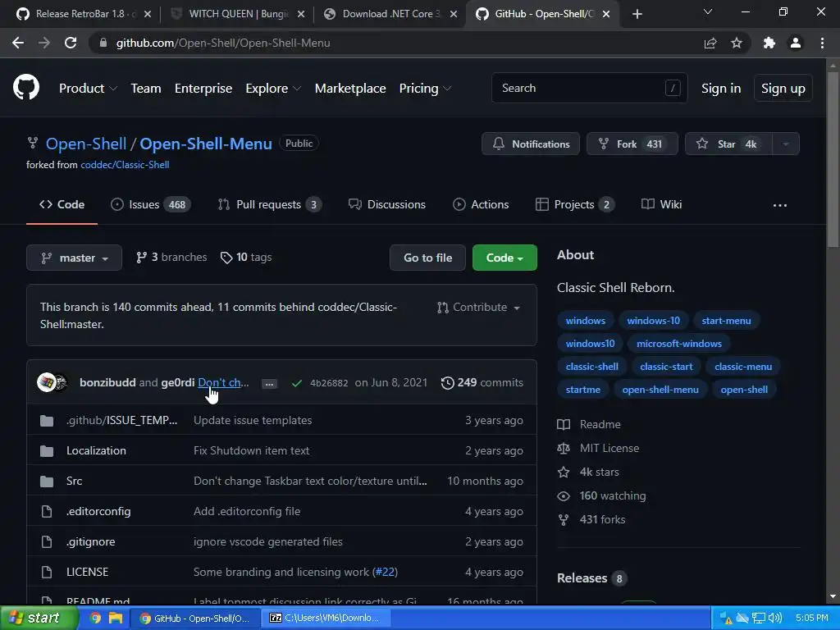840x630 pixels.
Task: Click the Notifications button
Action: (531, 144)
